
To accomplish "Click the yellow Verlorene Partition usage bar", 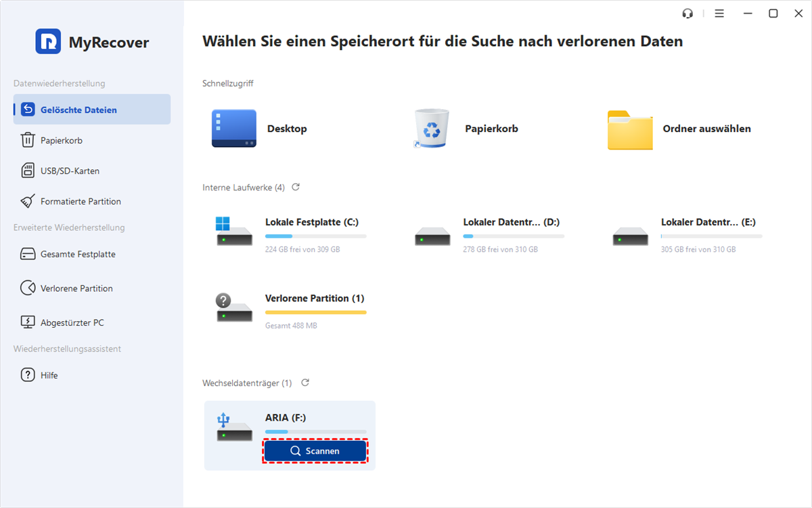I will coord(316,312).
